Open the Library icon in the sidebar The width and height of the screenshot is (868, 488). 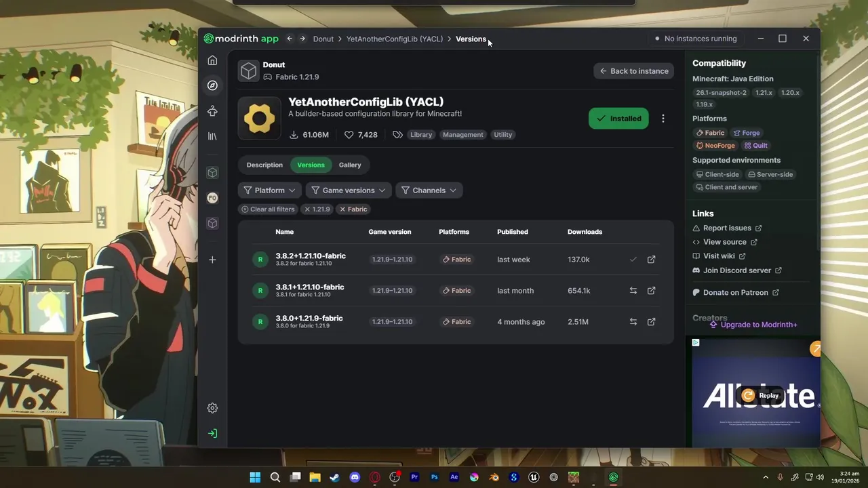click(212, 136)
